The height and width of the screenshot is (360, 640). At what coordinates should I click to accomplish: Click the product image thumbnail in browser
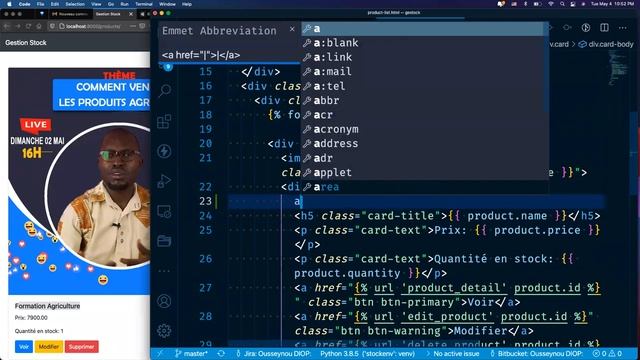pyautogui.click(x=79, y=181)
